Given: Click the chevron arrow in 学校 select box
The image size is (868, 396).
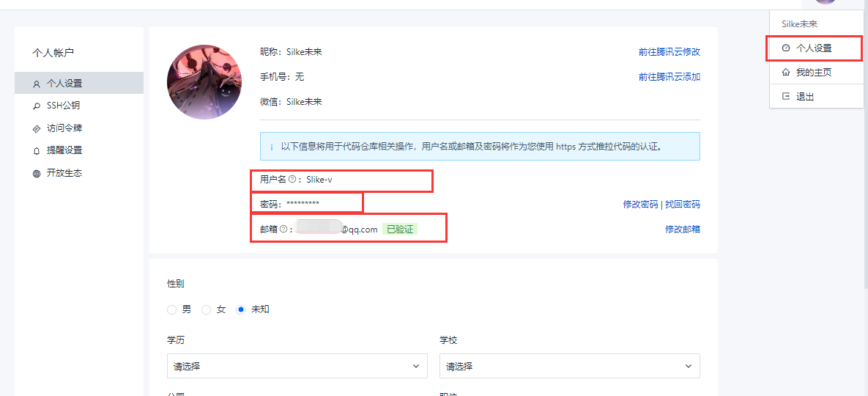Looking at the screenshot, I should (x=689, y=366).
